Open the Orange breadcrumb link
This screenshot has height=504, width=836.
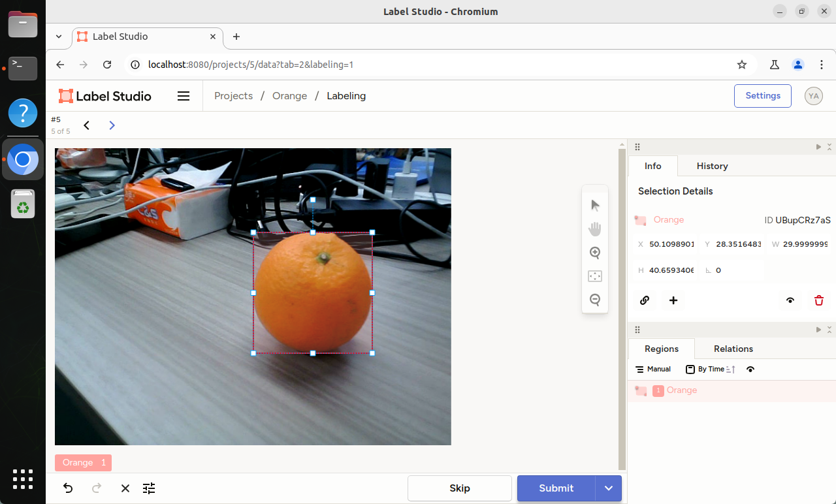[x=289, y=96]
